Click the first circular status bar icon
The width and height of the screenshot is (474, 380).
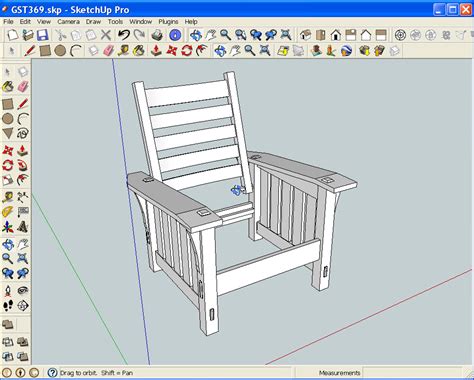[x=7, y=372]
